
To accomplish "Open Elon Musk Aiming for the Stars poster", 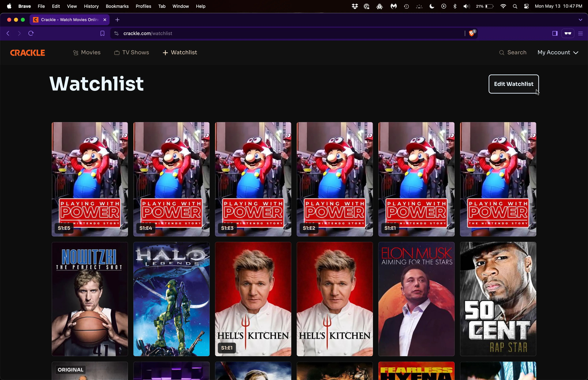I will pyautogui.click(x=416, y=299).
